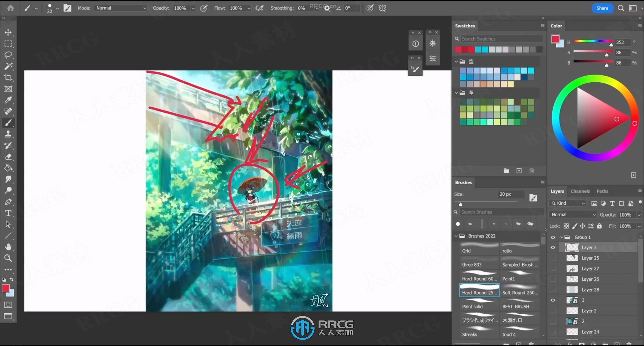Select the Magic Wand tool
Viewport: 644px width, 346px height.
coord(8,66)
